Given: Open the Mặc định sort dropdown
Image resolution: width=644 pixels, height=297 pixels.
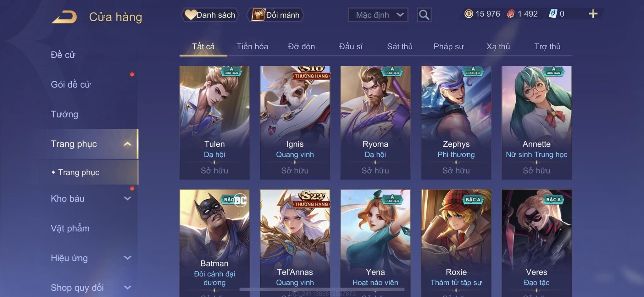Looking at the screenshot, I should click(x=378, y=15).
